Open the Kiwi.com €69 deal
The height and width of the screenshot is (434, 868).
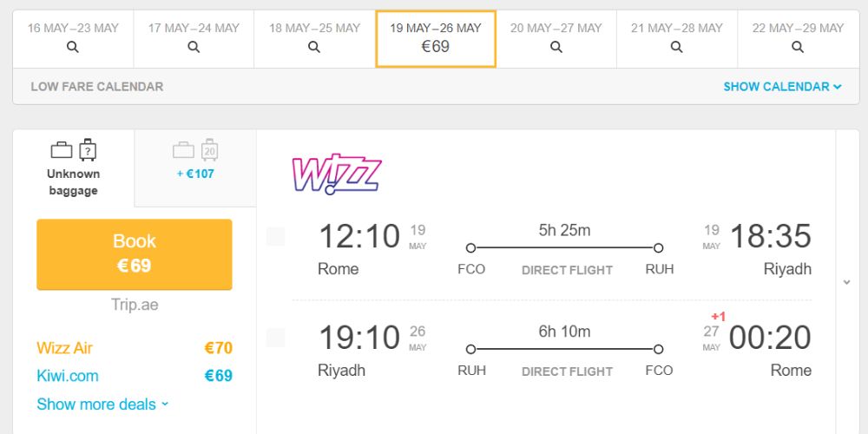(x=135, y=376)
